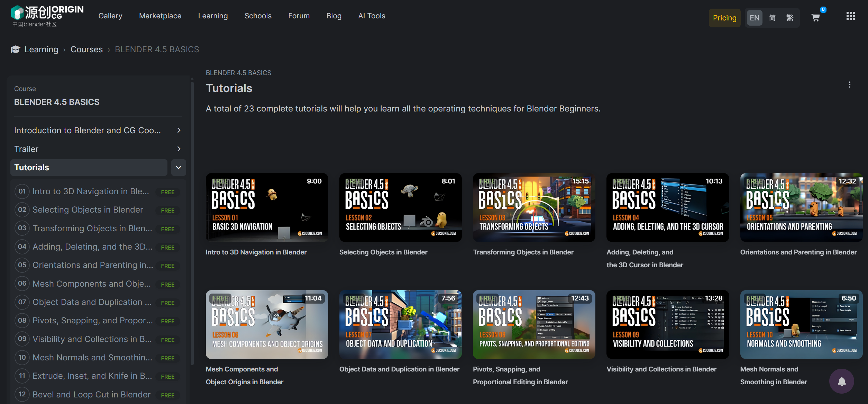
Task: Open the three-dot options menu beside Tutorials
Action: (849, 85)
